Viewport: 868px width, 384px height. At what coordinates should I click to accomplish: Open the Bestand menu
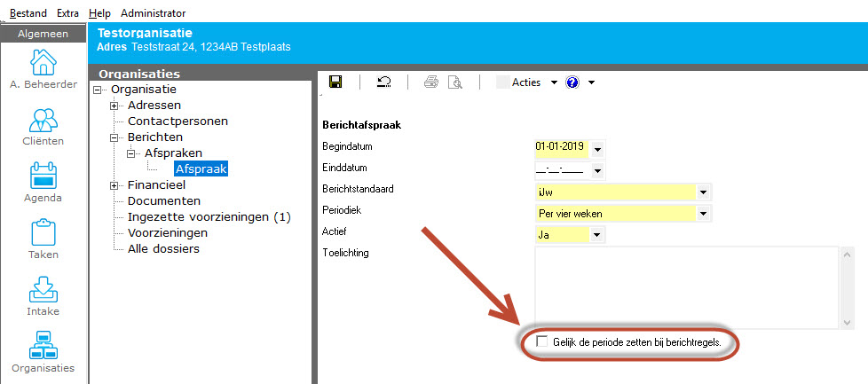[x=28, y=13]
